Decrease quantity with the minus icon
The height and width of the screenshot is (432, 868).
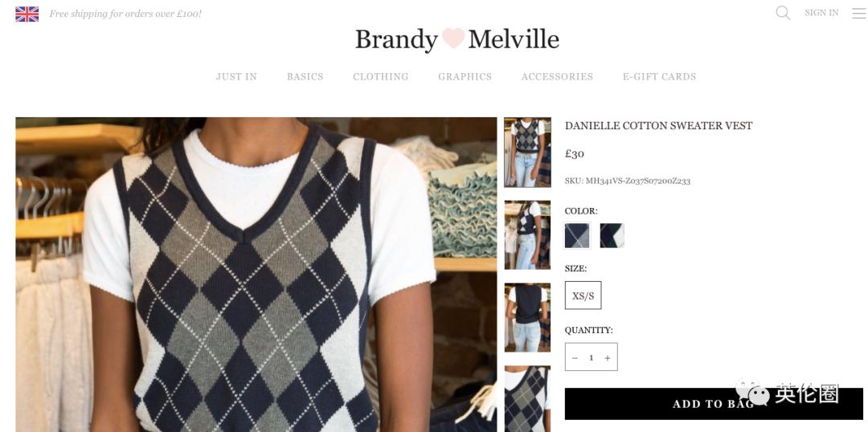pos(575,358)
